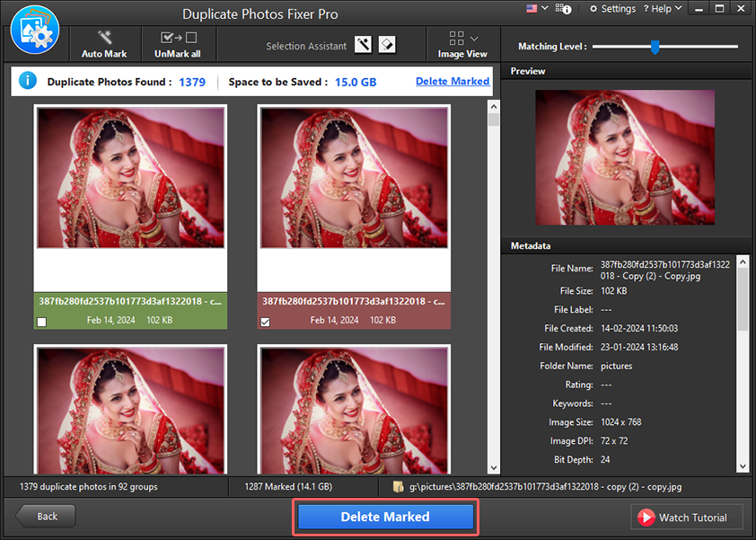
Task: Click the Folder Name value "pictures"
Action: [x=616, y=366]
